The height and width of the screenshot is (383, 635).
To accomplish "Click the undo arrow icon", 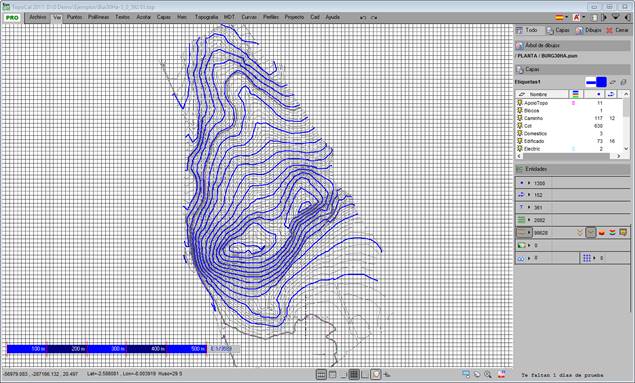I will click(363, 18).
